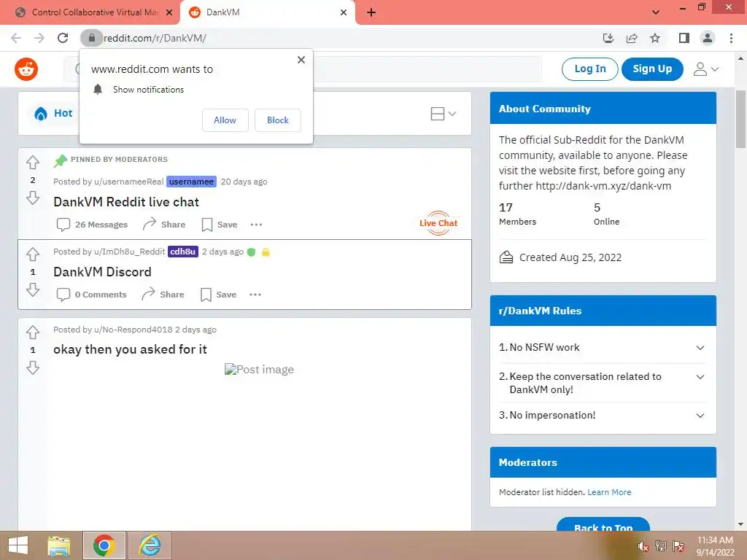This screenshot has width=747, height=560.
Task: Share the DankVM Discord post
Action: coord(163,295)
